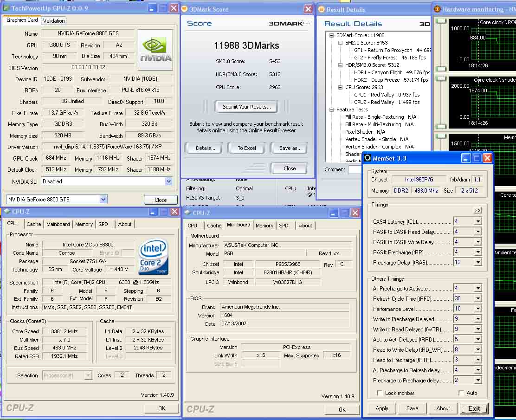Open About tab in Mainboard CPU-Z window
Image resolution: width=516 pixels, height=420 pixels.
[x=305, y=226]
